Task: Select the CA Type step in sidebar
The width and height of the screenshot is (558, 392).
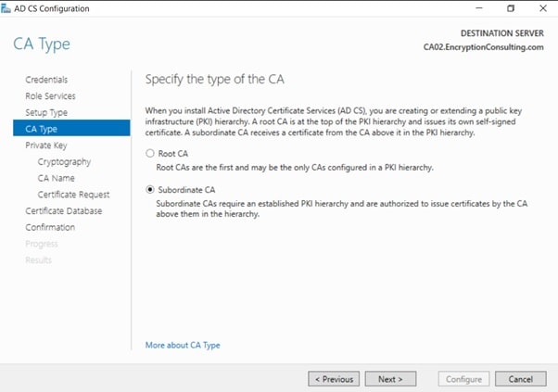Action: pyautogui.click(x=41, y=129)
